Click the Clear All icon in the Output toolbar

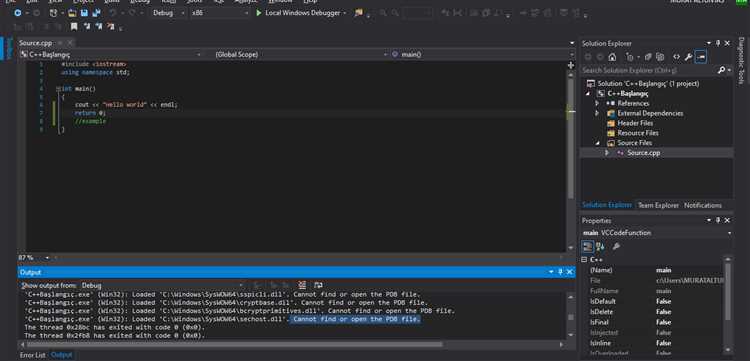[302, 285]
